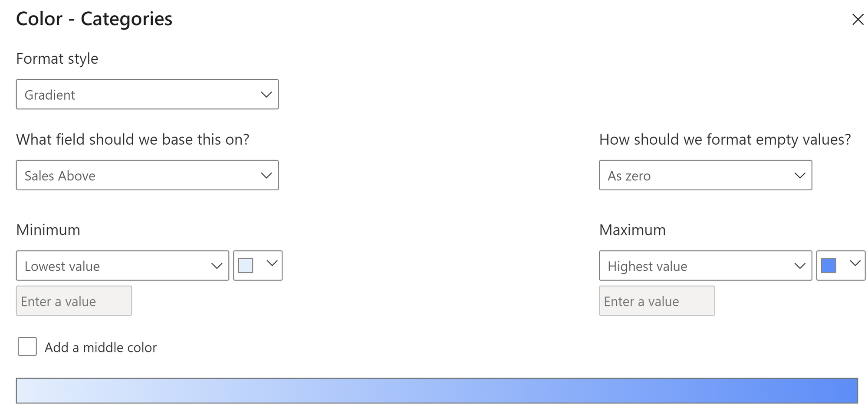Click the chevron arrow beside Sales Above
This screenshot has width=868, height=414.
tap(266, 176)
